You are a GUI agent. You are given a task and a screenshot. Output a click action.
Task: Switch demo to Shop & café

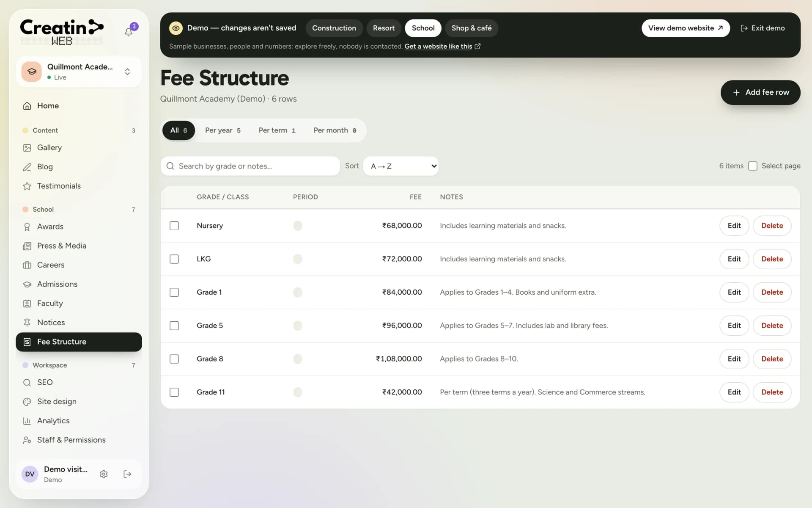point(472,28)
